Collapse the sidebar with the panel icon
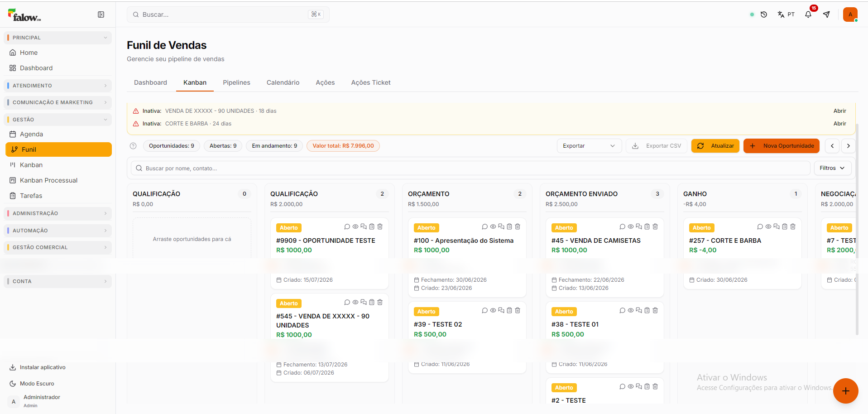Viewport: 868px width, 414px height. point(101,14)
